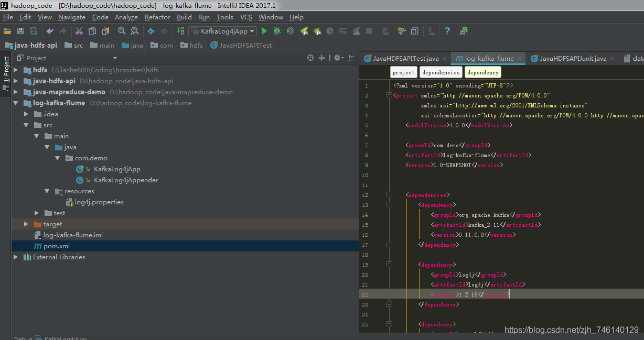Run KafkaLog4jApp with green play button
The height and width of the screenshot is (340, 644).
pos(264,31)
